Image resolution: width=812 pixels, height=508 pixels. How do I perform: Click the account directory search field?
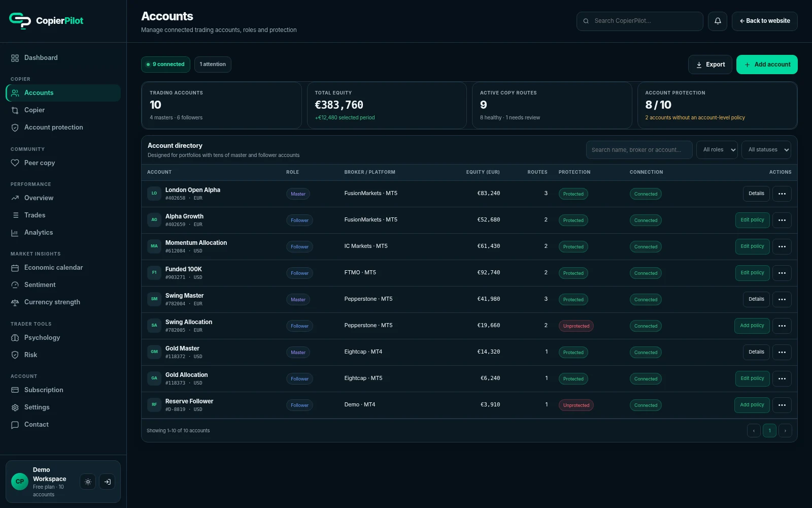pos(639,150)
